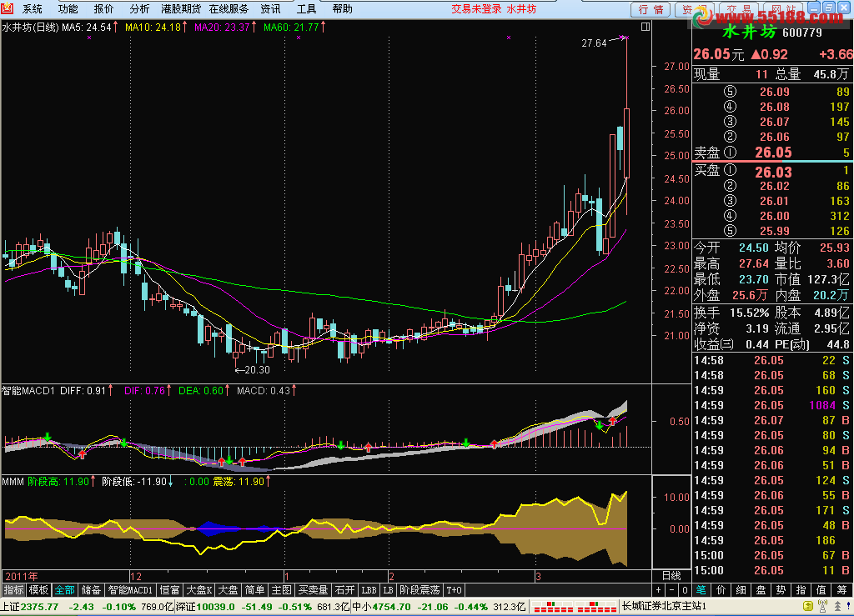This screenshot has height=616, width=854.
Task: Click the app logo icon in title bar
Action: (7, 8)
